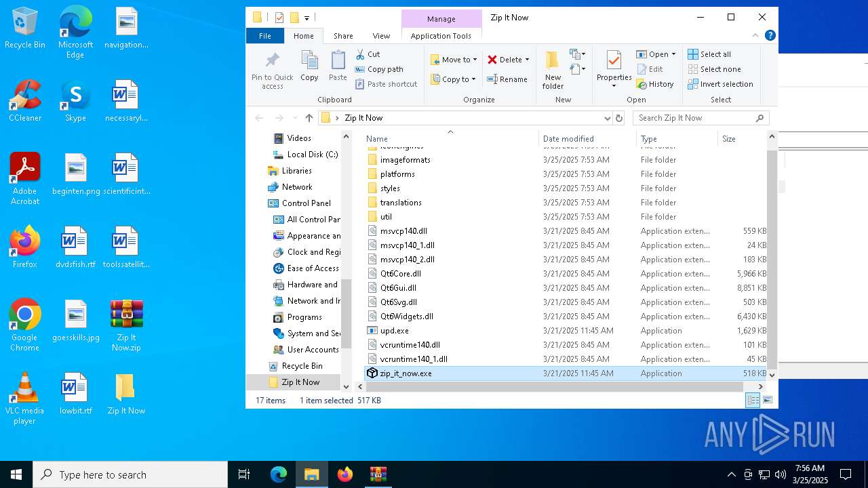The height and width of the screenshot is (488, 868).
Task: Open Customize Quick Access Toolbar dropdown
Action: [x=307, y=18]
